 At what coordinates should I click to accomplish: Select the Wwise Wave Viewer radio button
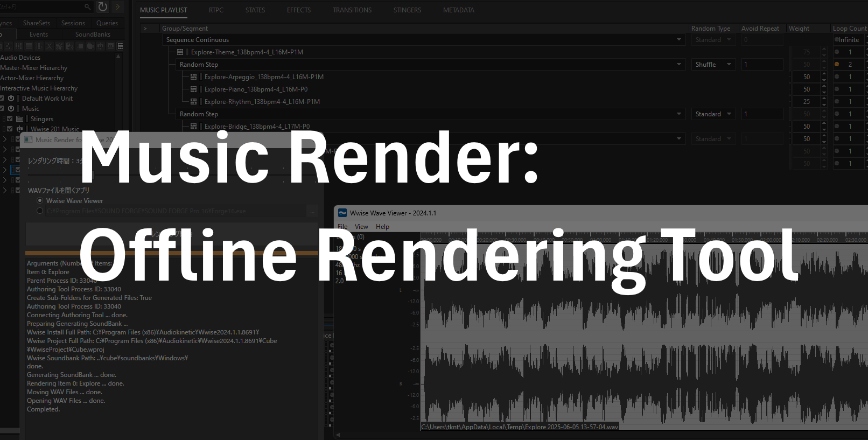click(40, 201)
